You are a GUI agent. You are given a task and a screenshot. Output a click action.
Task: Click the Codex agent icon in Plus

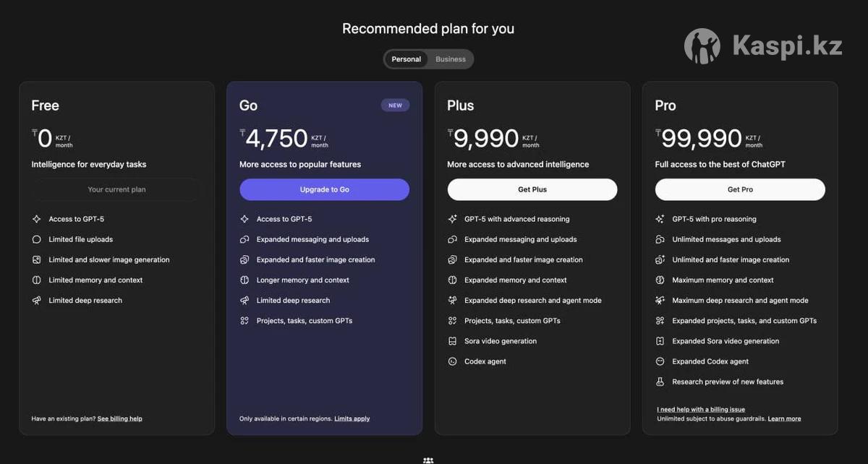point(452,361)
